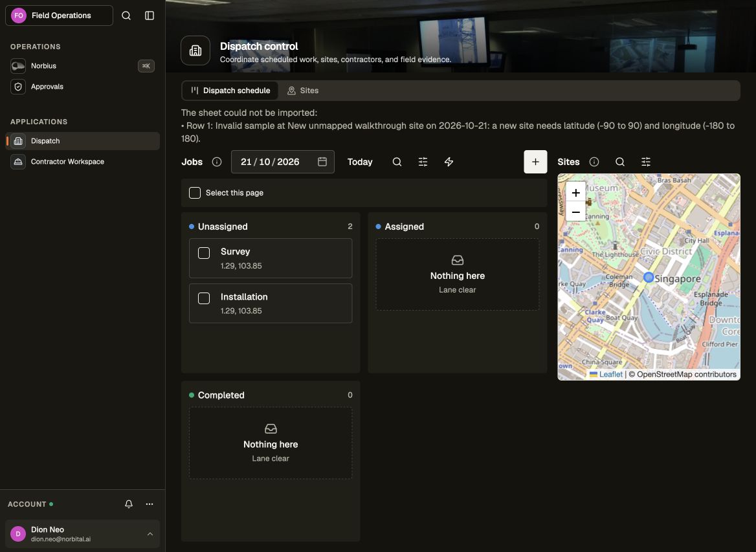This screenshot has width=756, height=552.
Task: Zoom out on the sites map
Action: tap(575, 212)
